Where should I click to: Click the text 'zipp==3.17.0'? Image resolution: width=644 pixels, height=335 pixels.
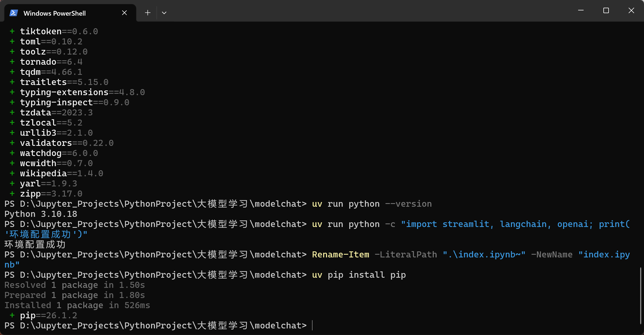point(51,194)
